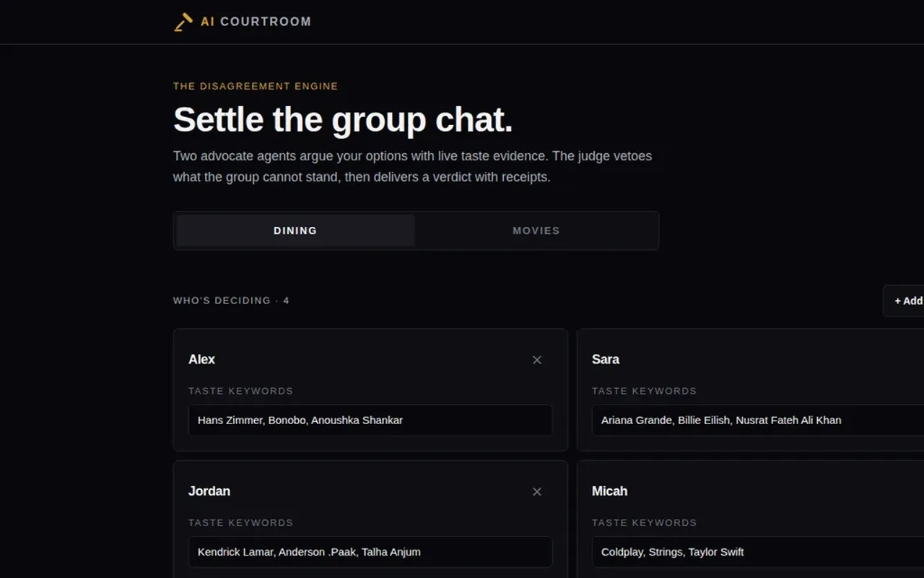Click the name Sara on the card

pos(606,359)
